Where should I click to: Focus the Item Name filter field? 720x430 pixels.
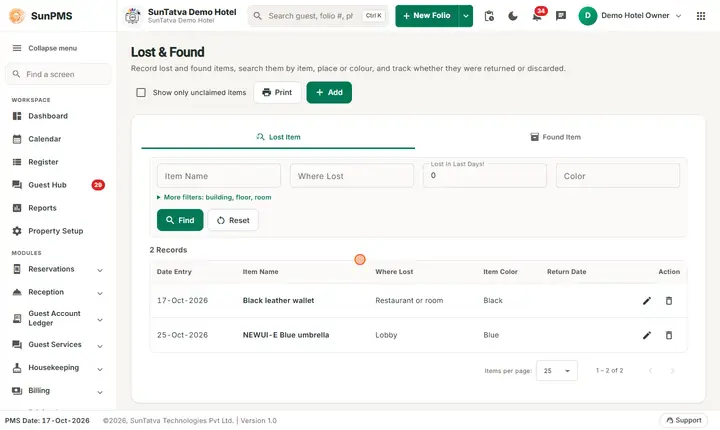coord(219,175)
